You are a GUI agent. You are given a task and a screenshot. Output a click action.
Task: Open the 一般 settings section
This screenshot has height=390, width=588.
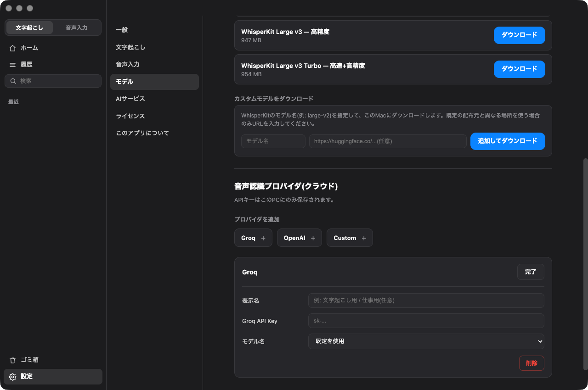pos(154,30)
